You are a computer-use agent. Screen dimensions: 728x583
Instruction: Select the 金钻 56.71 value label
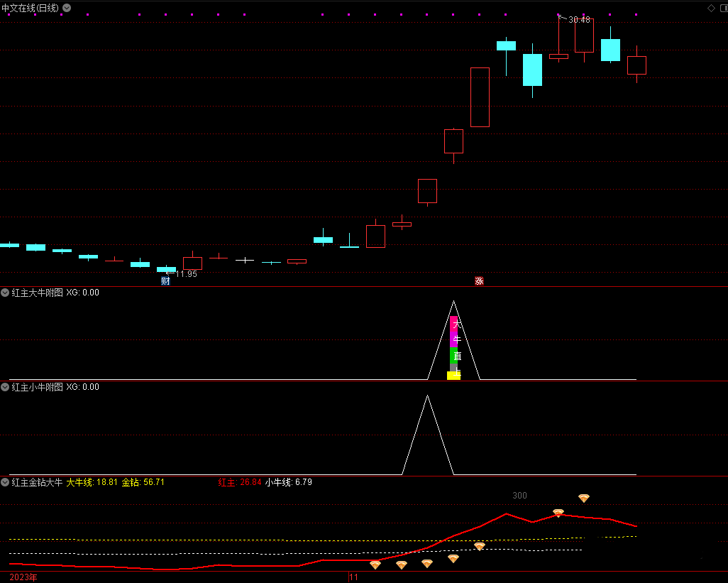(143, 482)
